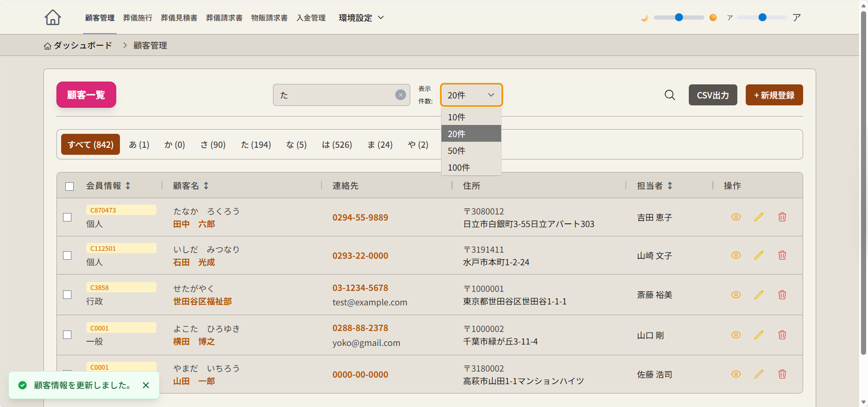The height and width of the screenshot is (407, 868).
Task: Edit the 横田 博之 record
Action: [x=759, y=335]
